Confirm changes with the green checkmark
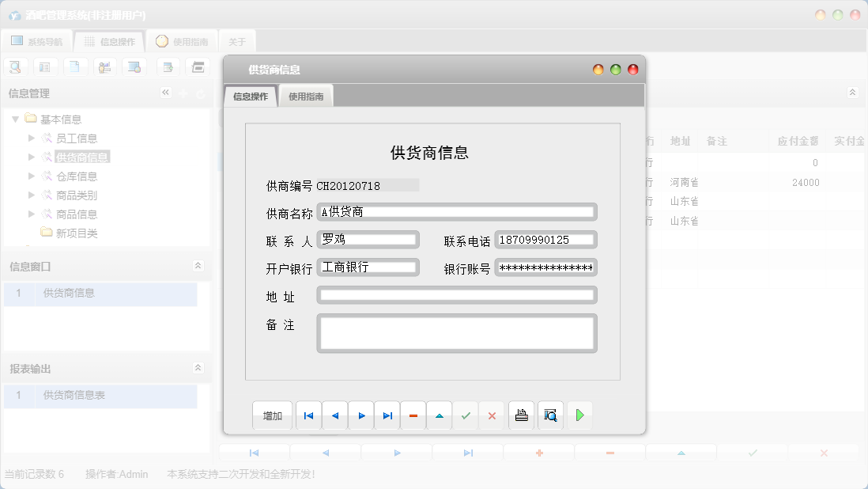Screen dimensions: 868x489 point(466,415)
